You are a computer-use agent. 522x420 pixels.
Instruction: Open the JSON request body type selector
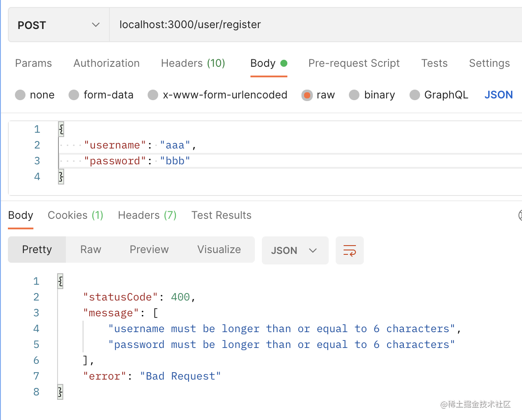[x=498, y=95]
